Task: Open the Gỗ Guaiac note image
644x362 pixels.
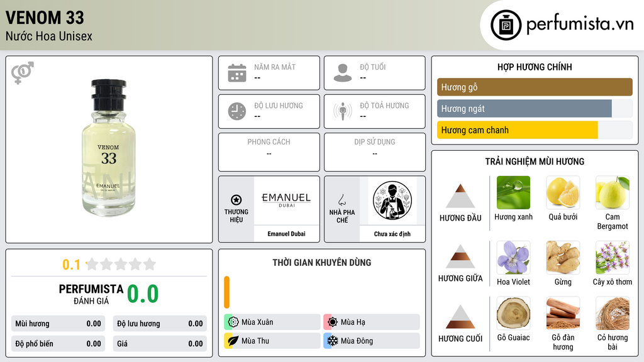Action: [513, 313]
